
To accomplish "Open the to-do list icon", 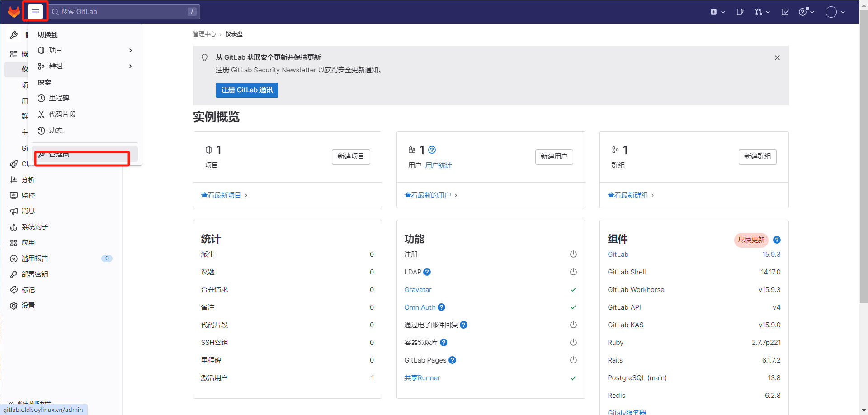I will [x=785, y=12].
